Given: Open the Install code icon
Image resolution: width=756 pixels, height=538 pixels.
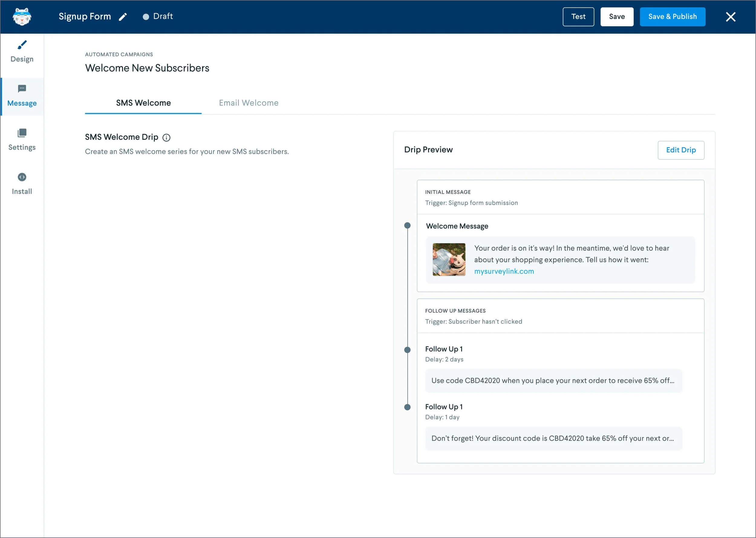Looking at the screenshot, I should 22,177.
